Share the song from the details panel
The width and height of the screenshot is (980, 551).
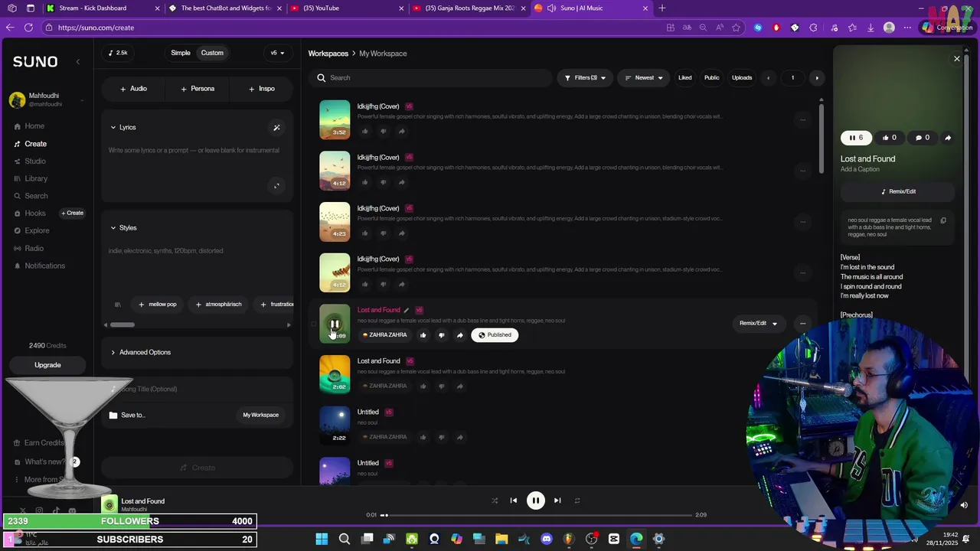[x=948, y=138]
